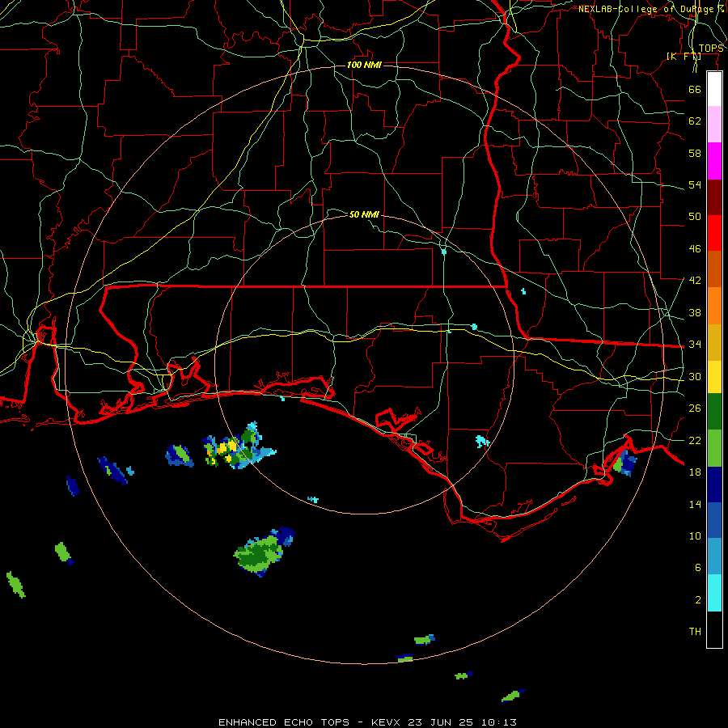
Task: Select the "2" legend value
Action: tap(698, 600)
